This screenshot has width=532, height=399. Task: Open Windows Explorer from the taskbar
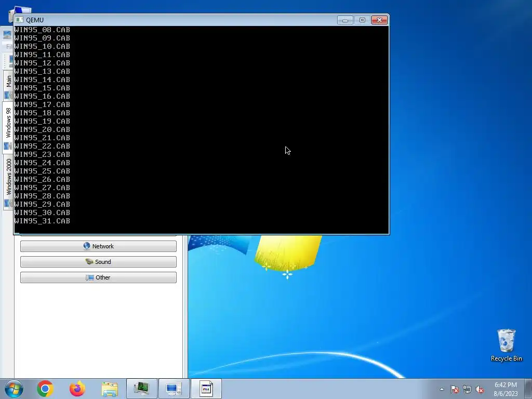click(110, 389)
